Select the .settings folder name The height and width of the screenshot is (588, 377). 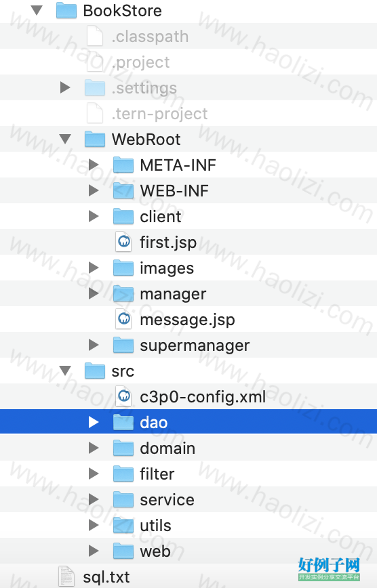[x=144, y=88]
